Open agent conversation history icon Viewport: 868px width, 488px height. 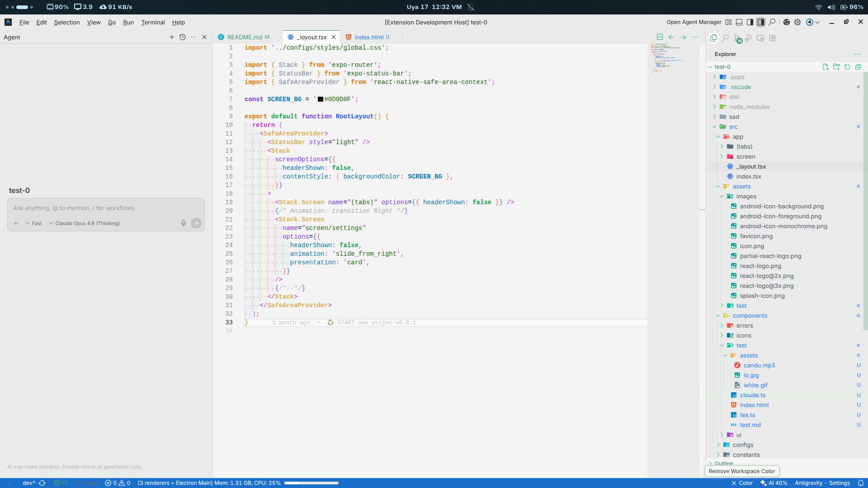click(x=183, y=37)
